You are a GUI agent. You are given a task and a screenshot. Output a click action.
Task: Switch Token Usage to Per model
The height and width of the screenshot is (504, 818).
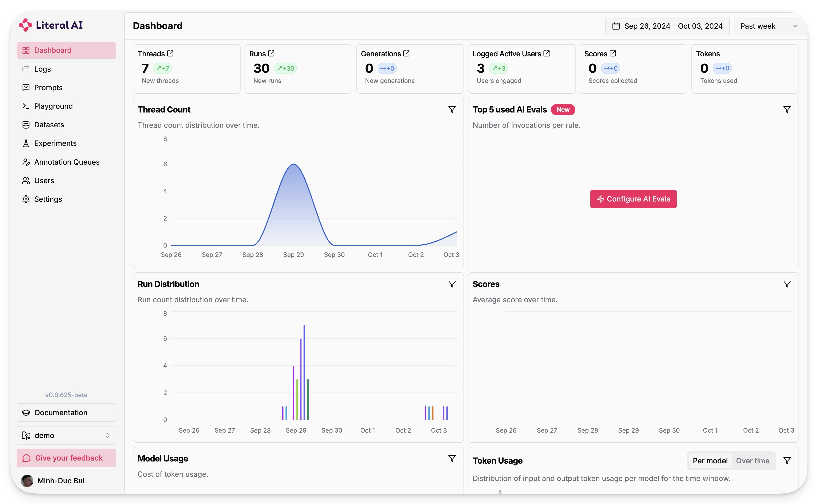(x=710, y=461)
